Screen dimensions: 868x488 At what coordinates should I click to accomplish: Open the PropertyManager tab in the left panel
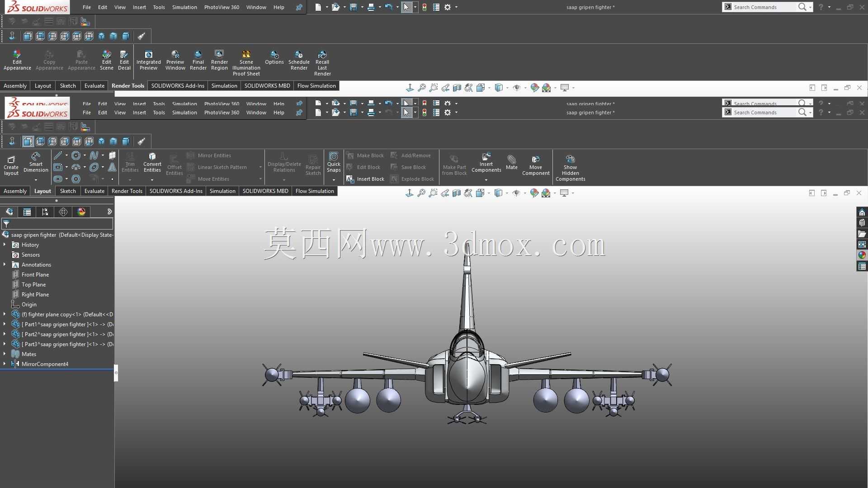(x=27, y=212)
